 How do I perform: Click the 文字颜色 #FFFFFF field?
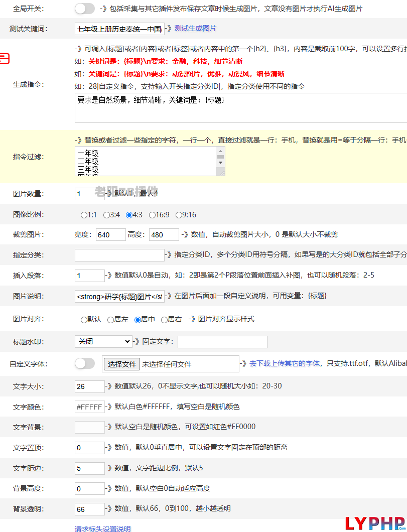click(89, 407)
